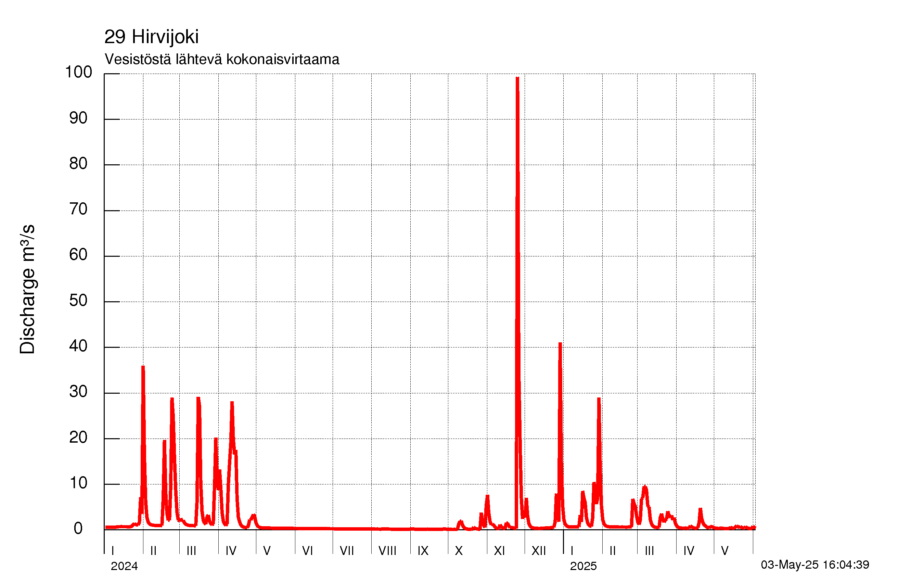Image resolution: width=924 pixels, height=582 pixels.
Task: Click the y-axis value 10
Action: pos(78,483)
